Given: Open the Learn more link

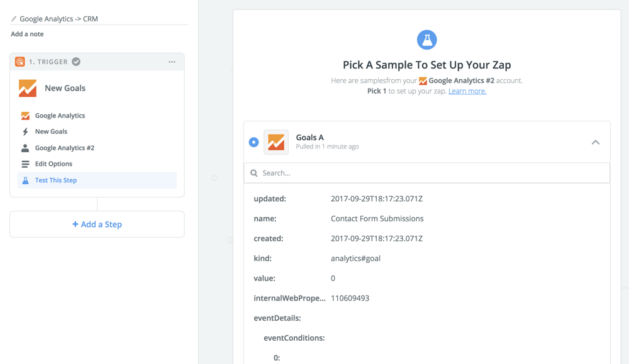Looking at the screenshot, I should (x=467, y=91).
